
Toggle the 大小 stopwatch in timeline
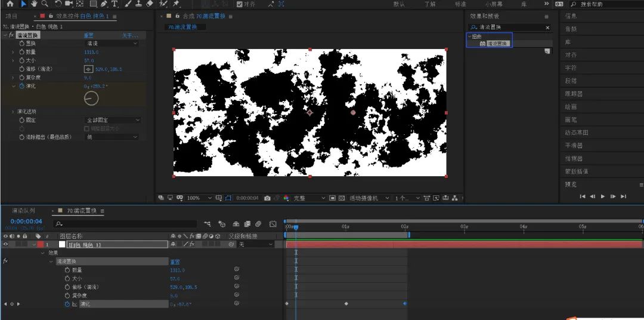(x=67, y=278)
